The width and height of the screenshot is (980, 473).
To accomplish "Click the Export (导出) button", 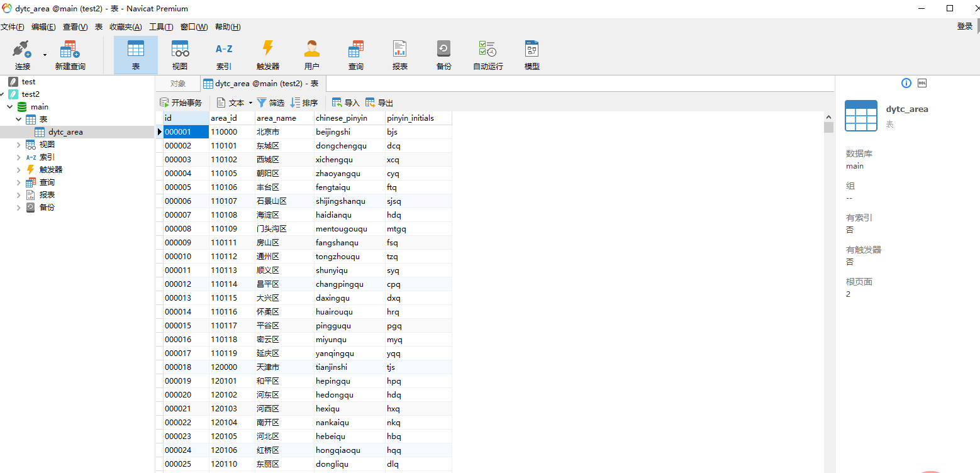I will tap(379, 103).
